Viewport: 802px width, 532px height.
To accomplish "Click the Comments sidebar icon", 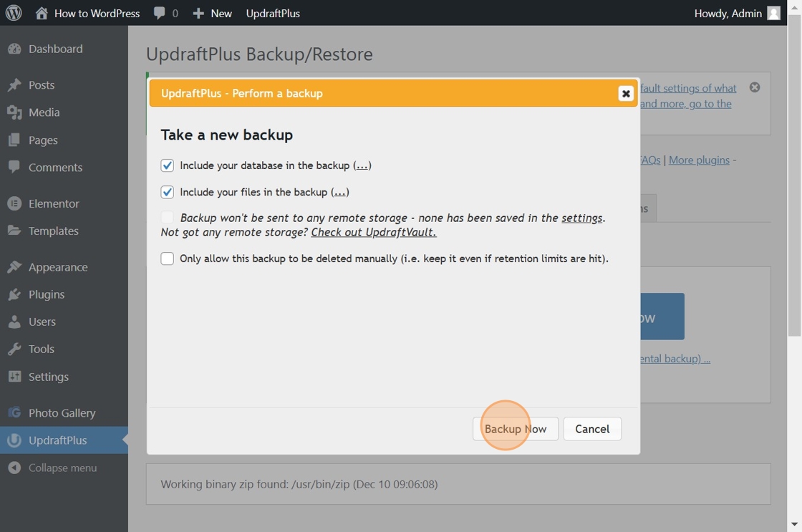I will 14,167.
